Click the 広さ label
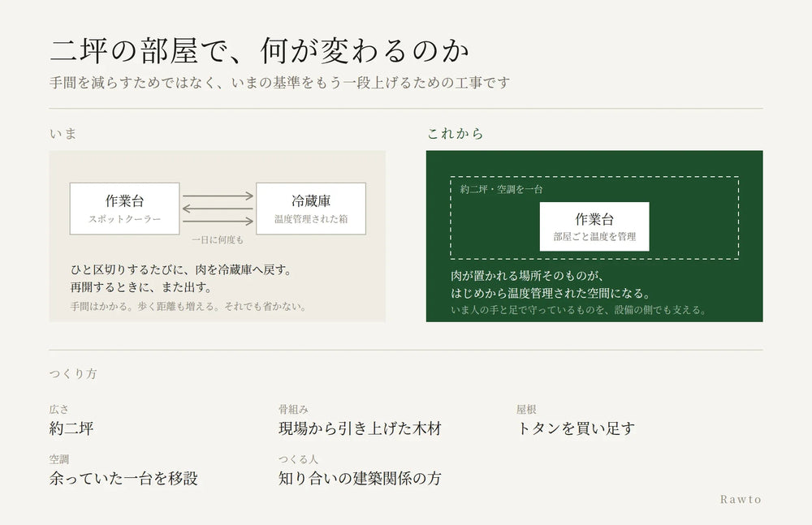The width and height of the screenshot is (812, 525). click(59, 410)
